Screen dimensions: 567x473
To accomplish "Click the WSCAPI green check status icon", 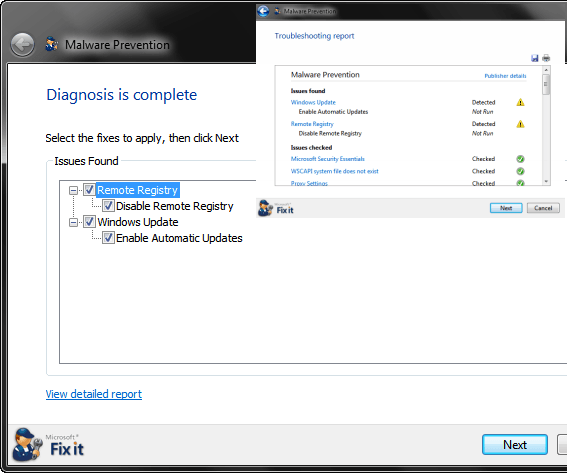I will (520, 171).
